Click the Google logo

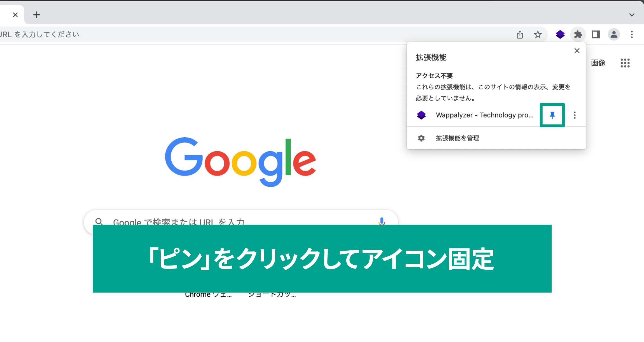pyautogui.click(x=241, y=162)
